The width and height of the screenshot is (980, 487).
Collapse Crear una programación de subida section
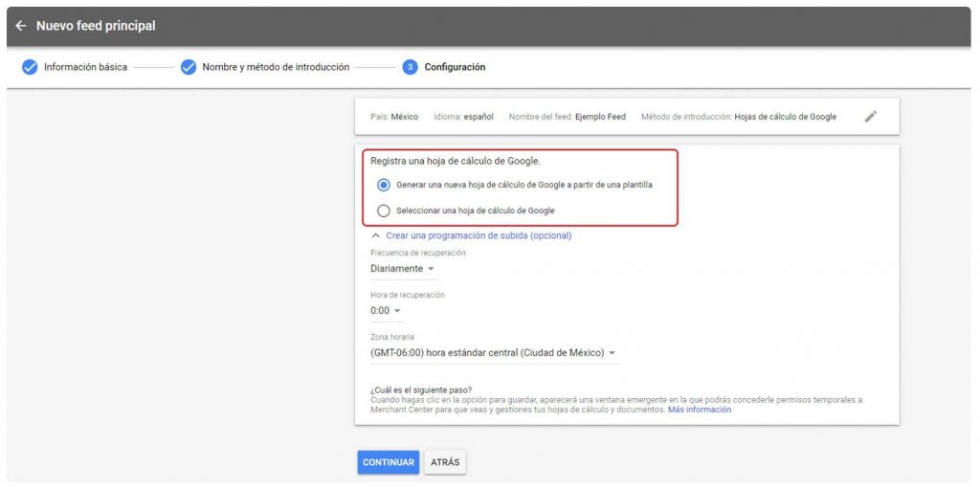coord(472,235)
